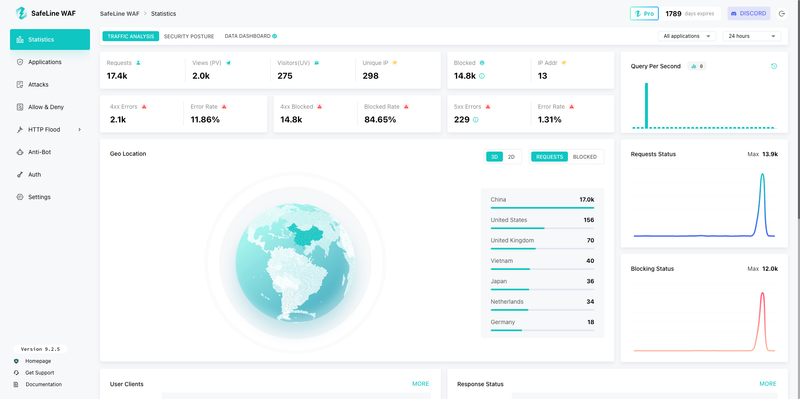
Task: Switch to the DATA DASHBOARD tab
Action: 251,36
